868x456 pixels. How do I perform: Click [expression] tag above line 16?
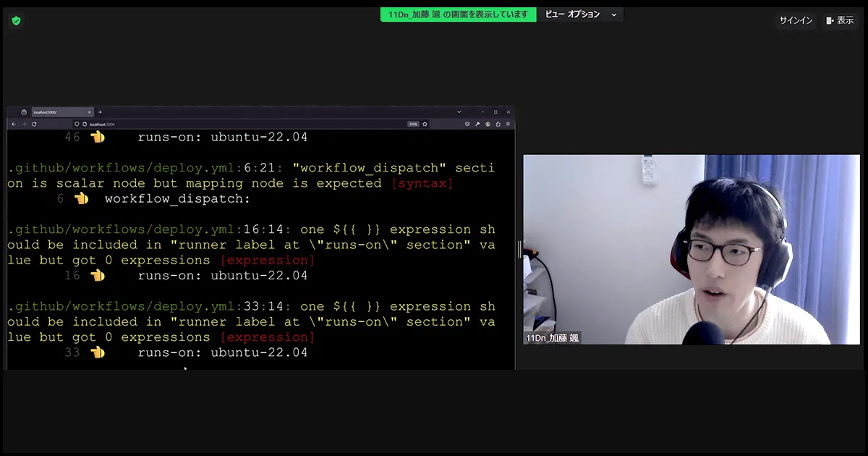[268, 261]
